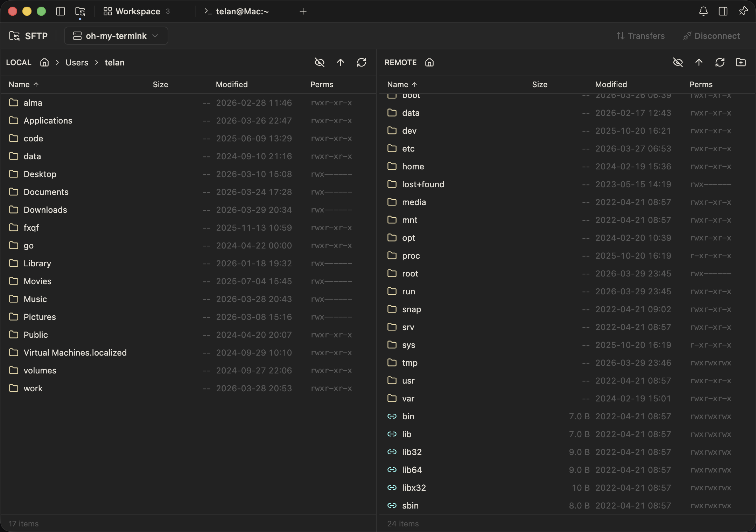Sort remote files by Name column
Image resolution: width=756 pixels, height=532 pixels.
(402, 84)
